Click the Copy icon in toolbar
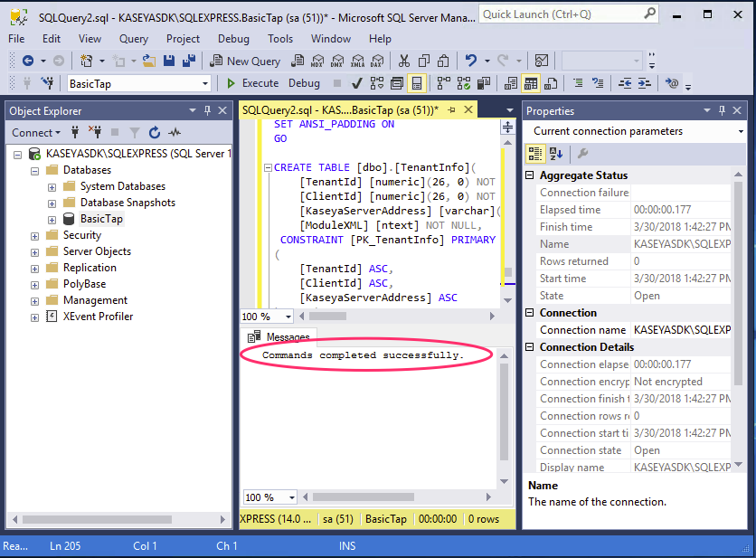The width and height of the screenshot is (756, 558). [424, 61]
